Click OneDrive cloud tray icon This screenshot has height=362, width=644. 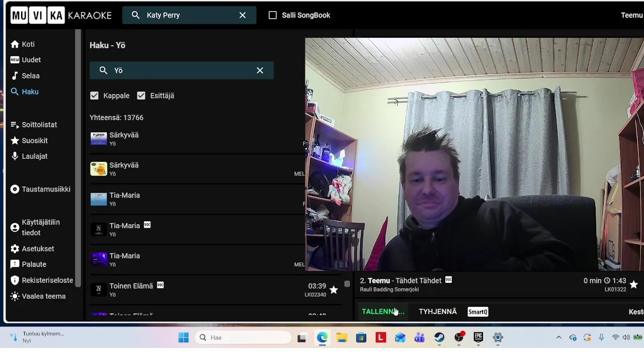pyautogui.click(x=573, y=338)
